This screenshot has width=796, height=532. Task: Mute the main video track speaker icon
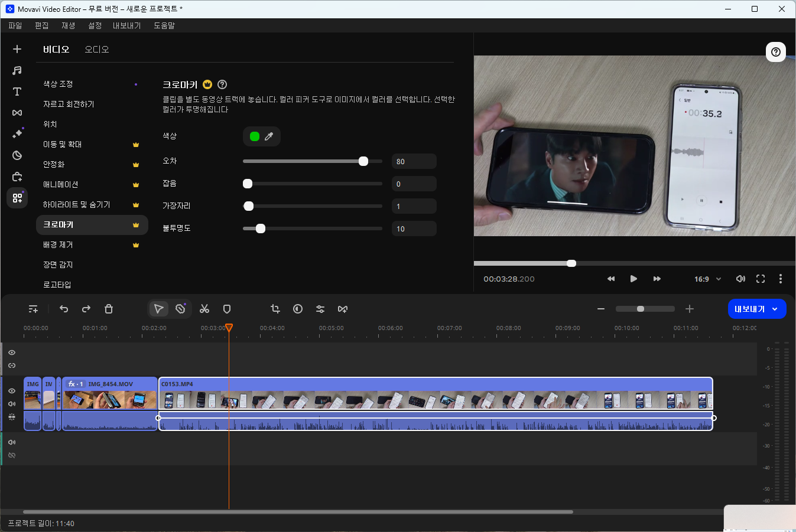pyautogui.click(x=12, y=404)
